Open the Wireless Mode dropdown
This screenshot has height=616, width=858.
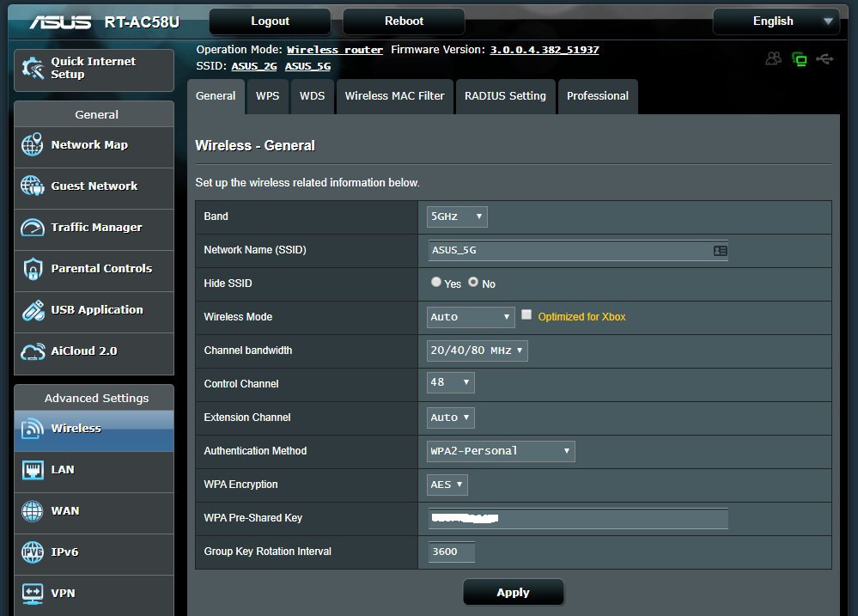pyautogui.click(x=471, y=317)
